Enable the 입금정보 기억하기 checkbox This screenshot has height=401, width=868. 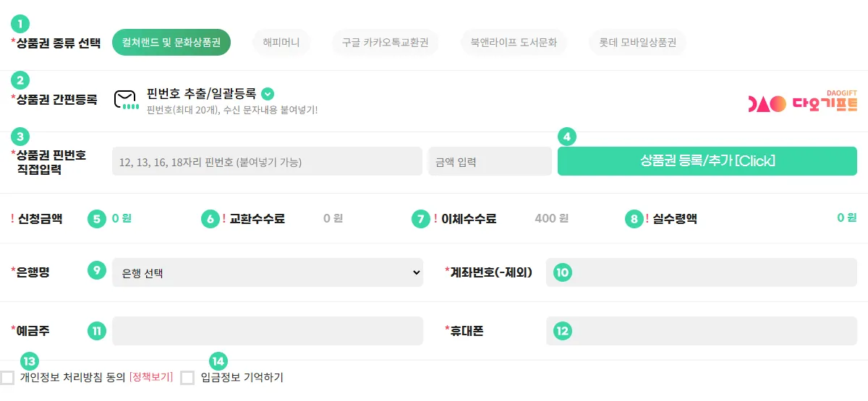point(187,378)
